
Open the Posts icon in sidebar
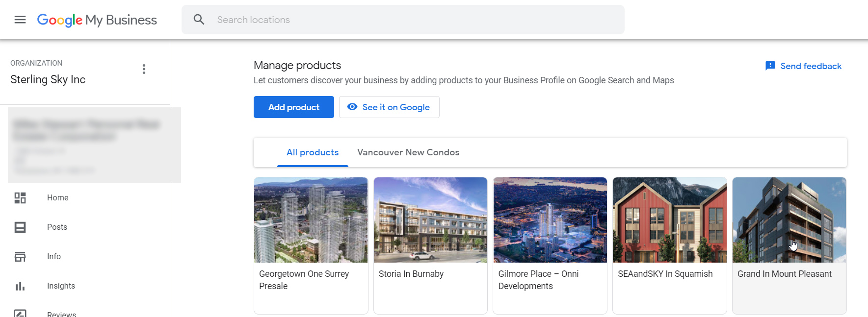tap(20, 227)
